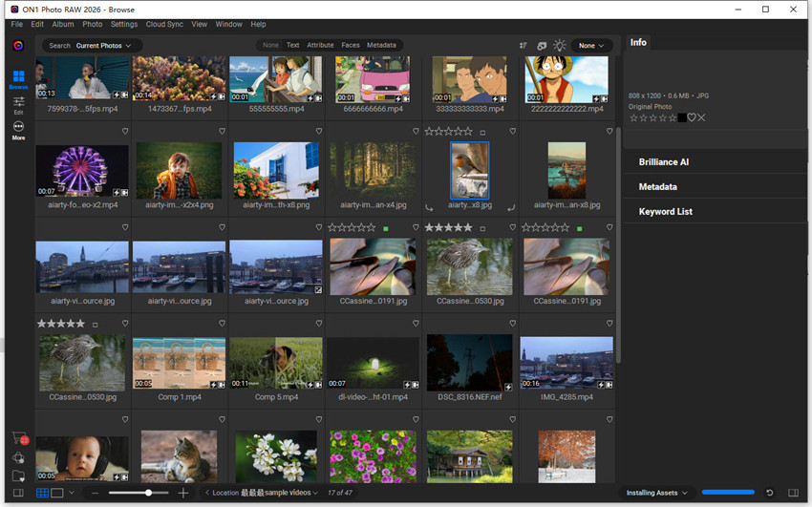Open the Settings menu
The height and width of the screenshot is (507, 812).
click(x=124, y=24)
